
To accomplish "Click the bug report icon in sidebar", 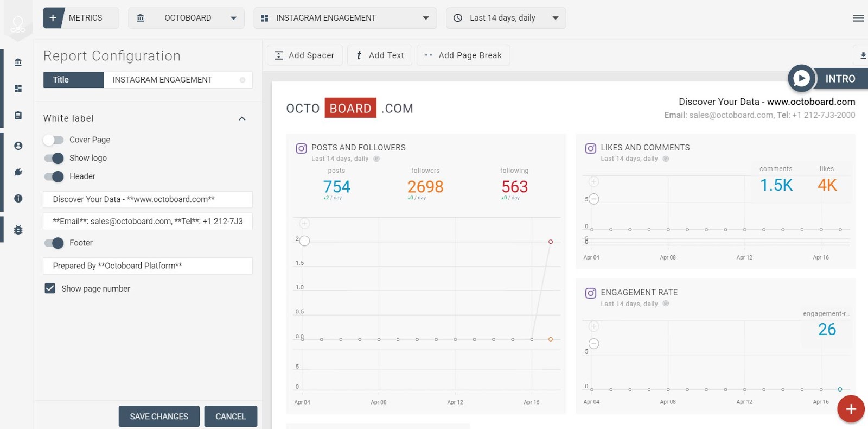I will [18, 230].
